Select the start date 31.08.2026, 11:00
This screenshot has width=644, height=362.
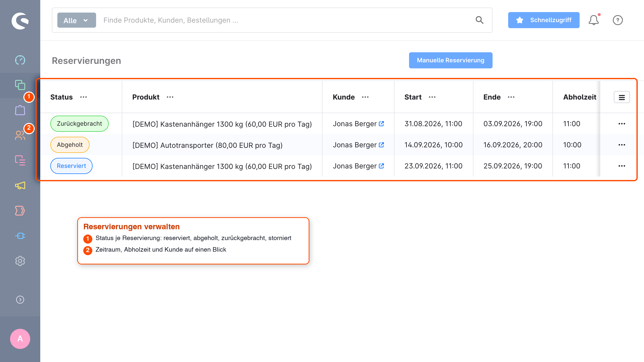click(433, 124)
